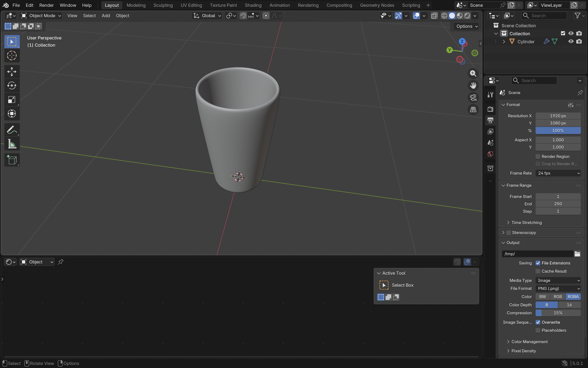Select the Move tool in toolbar
Viewport: 588px width, 368px height.
point(12,71)
